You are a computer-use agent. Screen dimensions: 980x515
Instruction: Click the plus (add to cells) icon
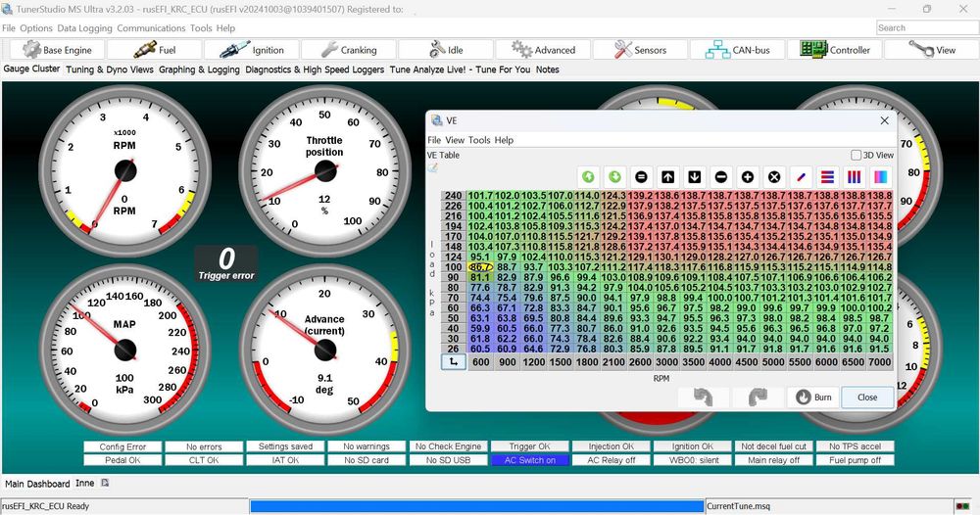(748, 177)
